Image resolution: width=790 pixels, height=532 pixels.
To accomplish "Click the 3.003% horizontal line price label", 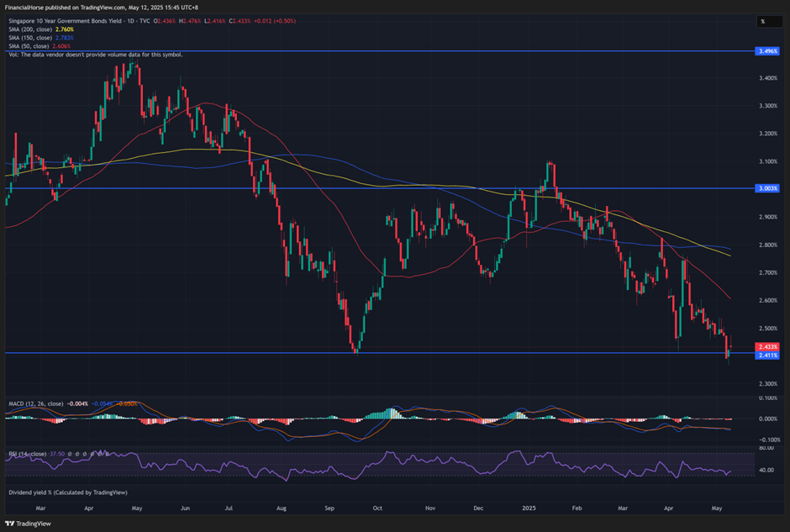I will point(768,189).
